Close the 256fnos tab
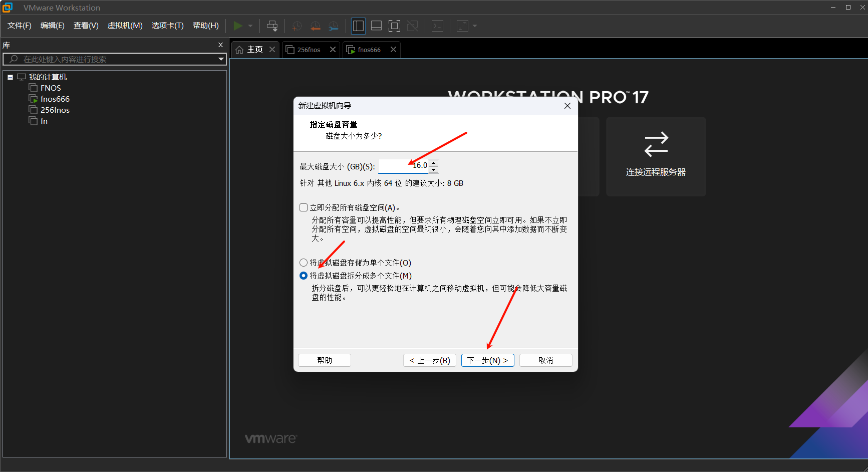This screenshot has height=472, width=868. coord(333,50)
